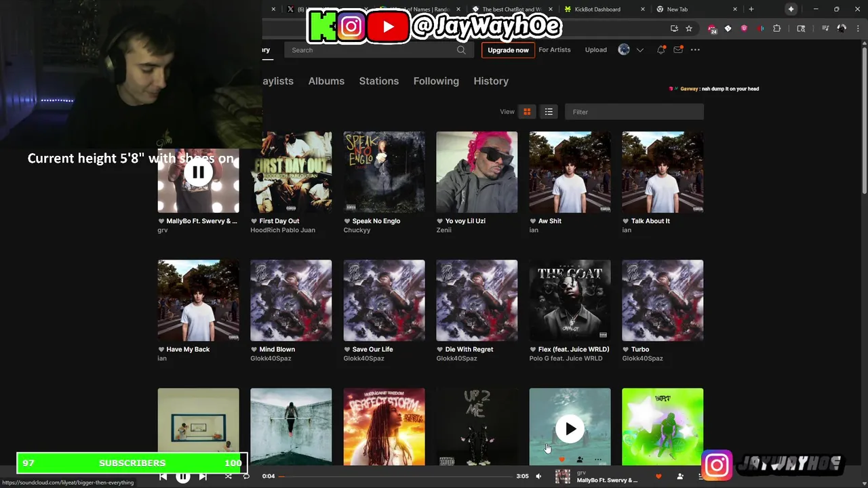
Task: Open the more options dots on hovered tile
Action: click(597, 460)
